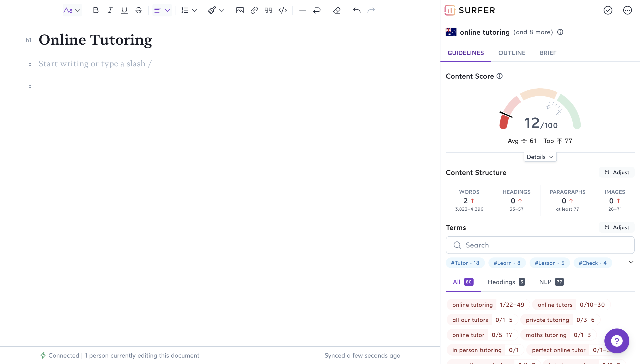Open the Aa text style dropdown
Image resolution: width=640 pixels, height=364 pixels.
72,10
